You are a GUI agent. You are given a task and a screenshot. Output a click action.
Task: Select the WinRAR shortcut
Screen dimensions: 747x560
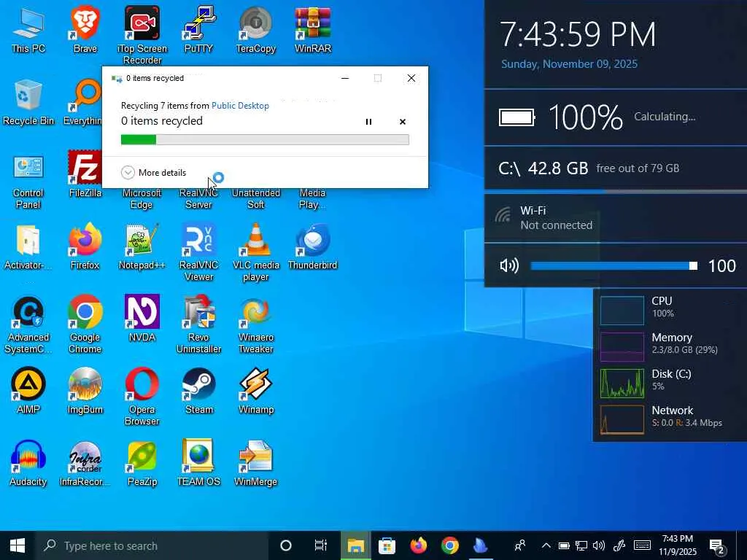[312, 31]
